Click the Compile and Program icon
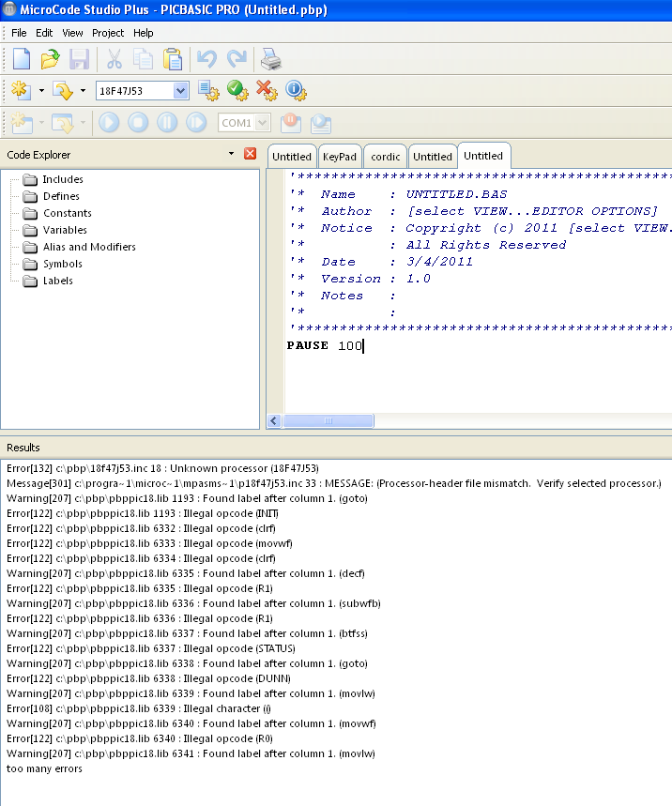 pos(63,91)
